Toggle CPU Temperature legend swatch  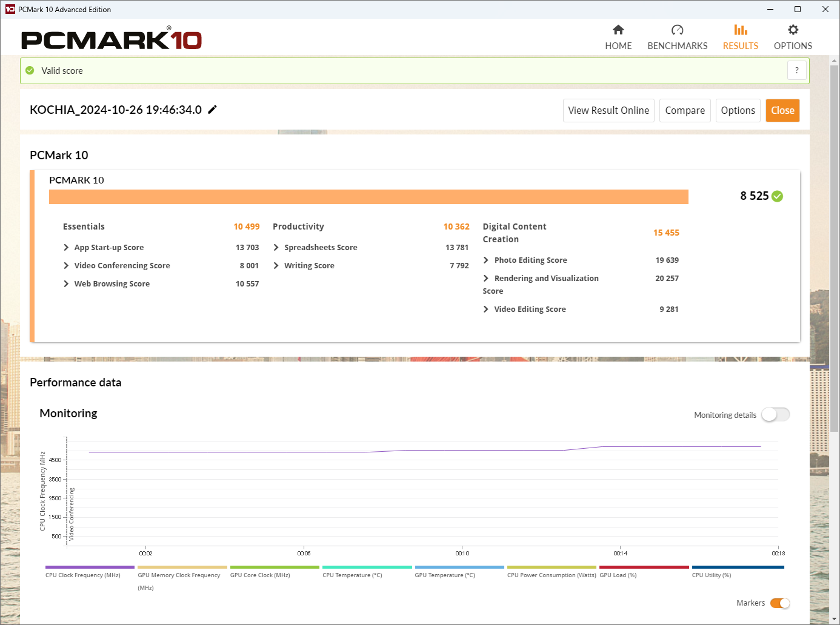pos(367,567)
